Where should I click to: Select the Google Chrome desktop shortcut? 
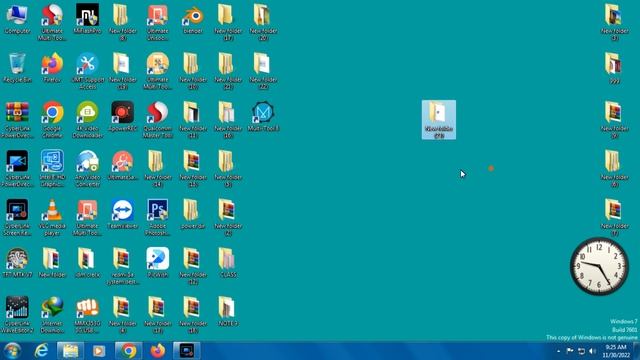pyautogui.click(x=52, y=120)
